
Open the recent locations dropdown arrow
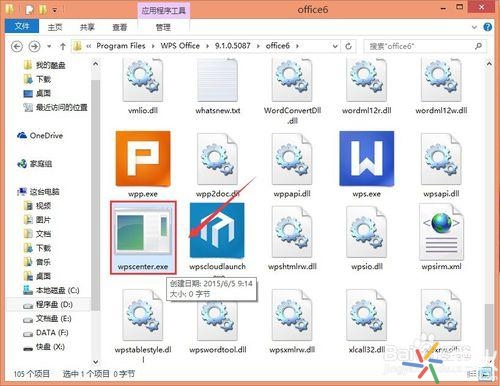coord(49,46)
